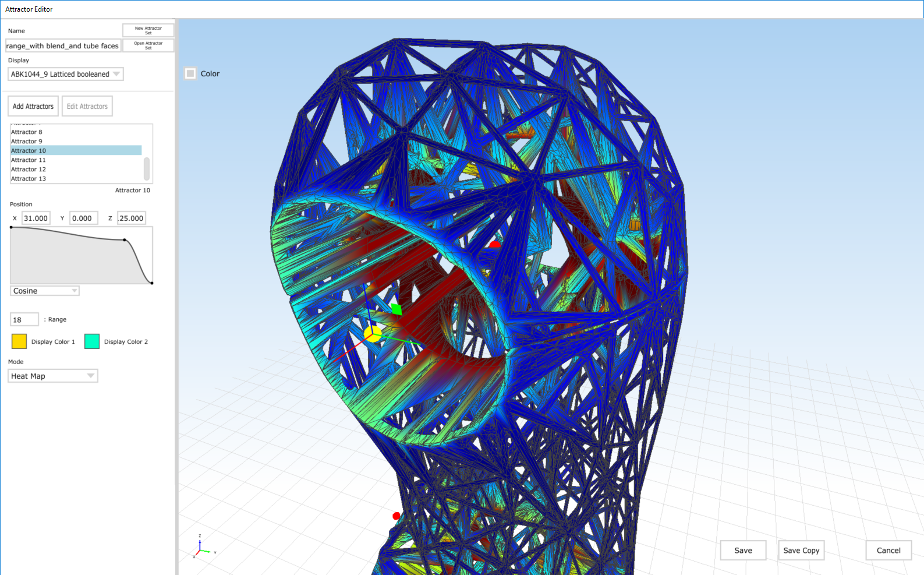924x575 pixels.
Task: Click the Save button
Action: click(743, 551)
